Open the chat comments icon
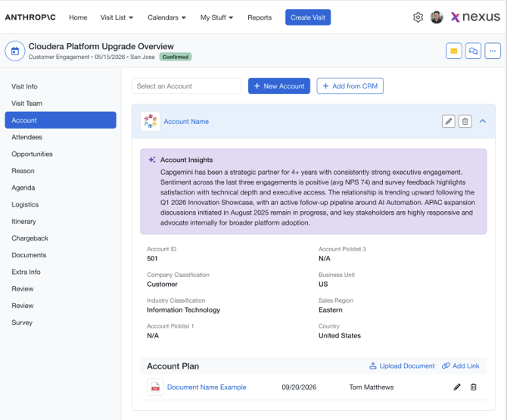The width and height of the screenshot is (507, 420). point(473,51)
